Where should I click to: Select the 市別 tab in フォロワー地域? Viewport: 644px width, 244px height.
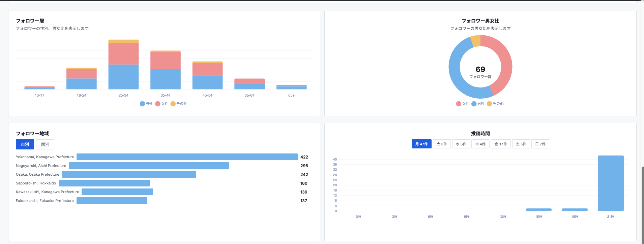(25, 144)
